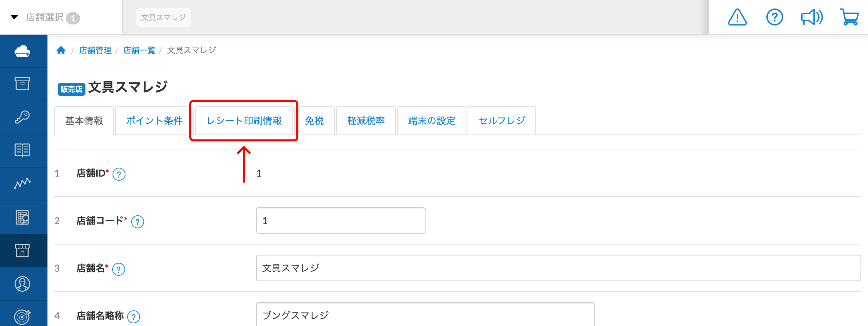The width and height of the screenshot is (868, 326).
Task: Go to home via breadcrumb house icon
Action: pos(61,50)
